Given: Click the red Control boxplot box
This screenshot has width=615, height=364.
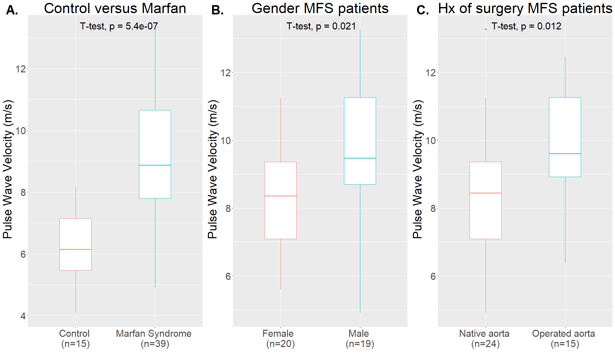Looking at the screenshot, I should point(76,244).
